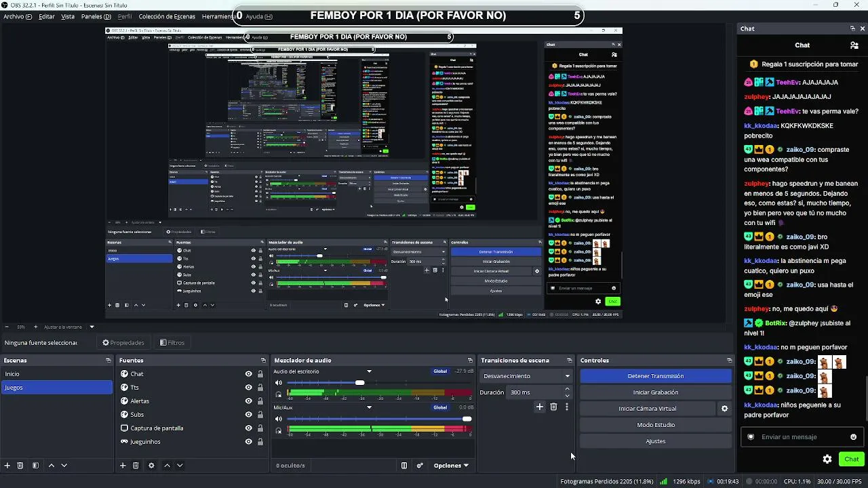The height and width of the screenshot is (488, 868).
Task: Toggle lock on the Tts source
Action: pyautogui.click(x=260, y=388)
